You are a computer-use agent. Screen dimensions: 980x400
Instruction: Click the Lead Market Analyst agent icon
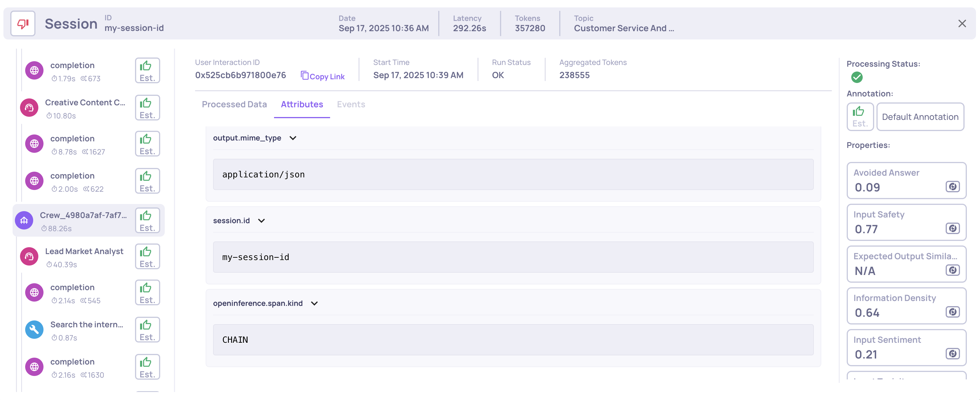point(29,257)
